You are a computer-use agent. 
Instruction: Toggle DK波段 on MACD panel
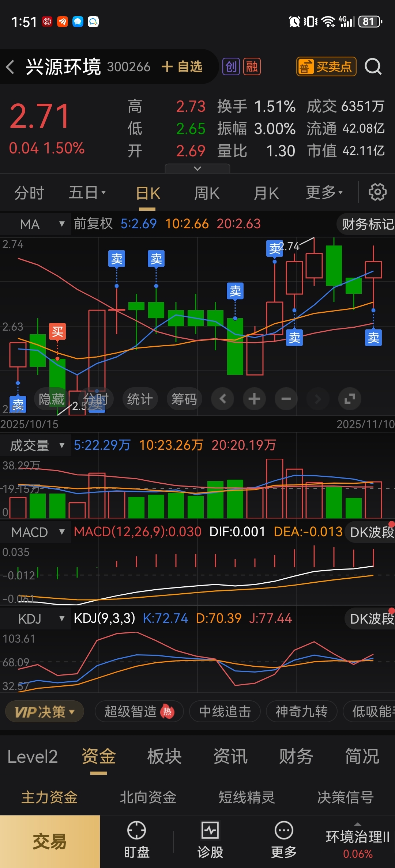[x=370, y=532]
